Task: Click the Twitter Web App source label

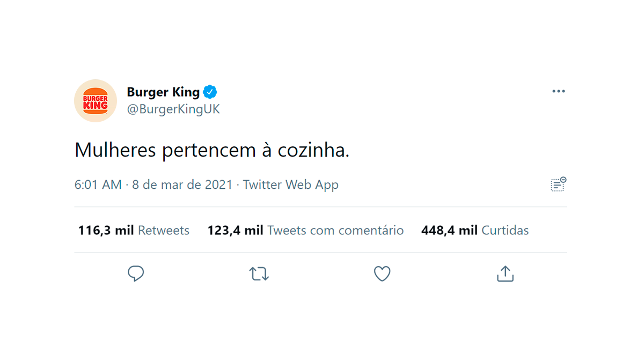Action: [x=291, y=185]
